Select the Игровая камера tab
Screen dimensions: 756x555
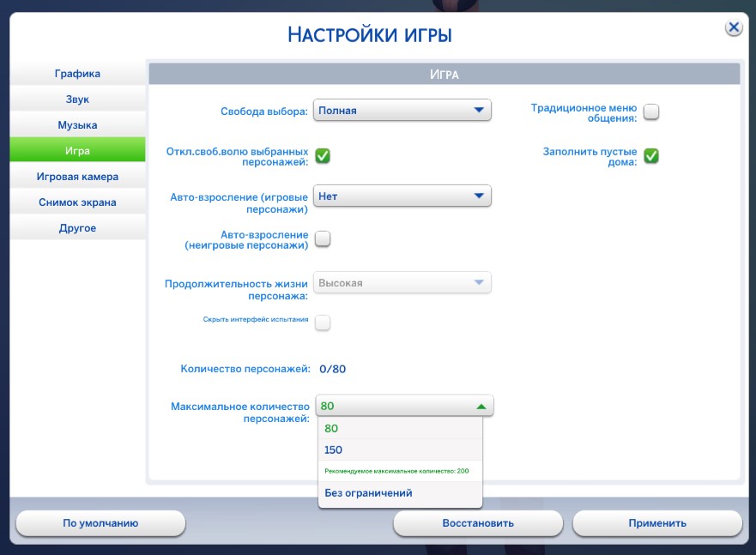77,177
